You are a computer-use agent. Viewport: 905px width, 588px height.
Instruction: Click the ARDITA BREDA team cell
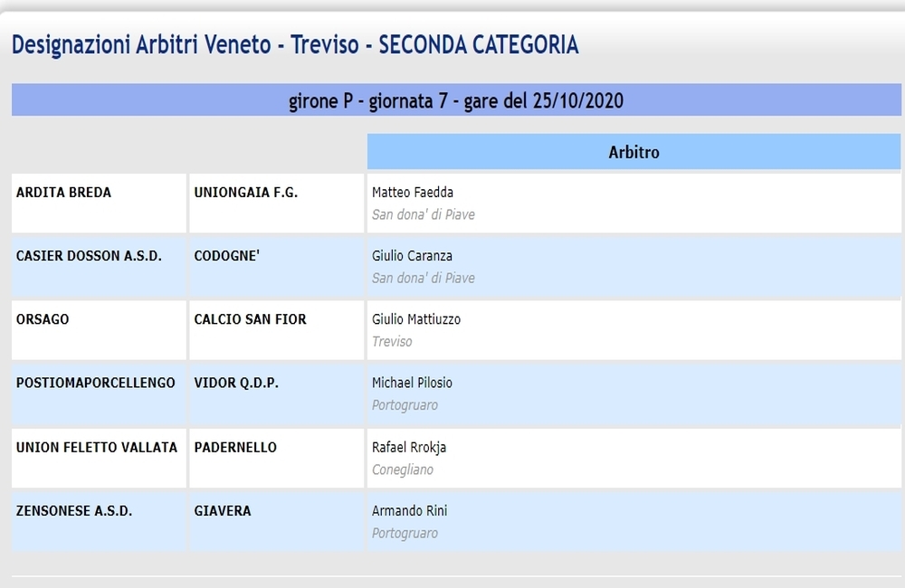99,204
